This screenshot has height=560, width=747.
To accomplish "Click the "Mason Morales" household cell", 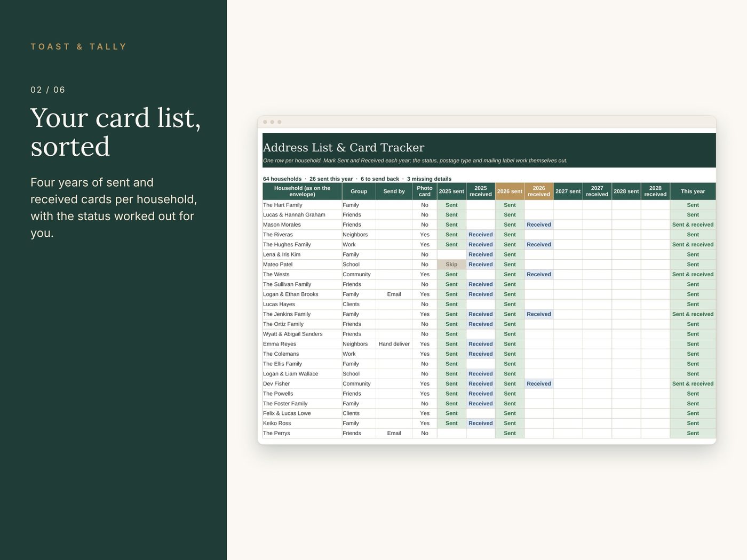I will pyautogui.click(x=302, y=225).
